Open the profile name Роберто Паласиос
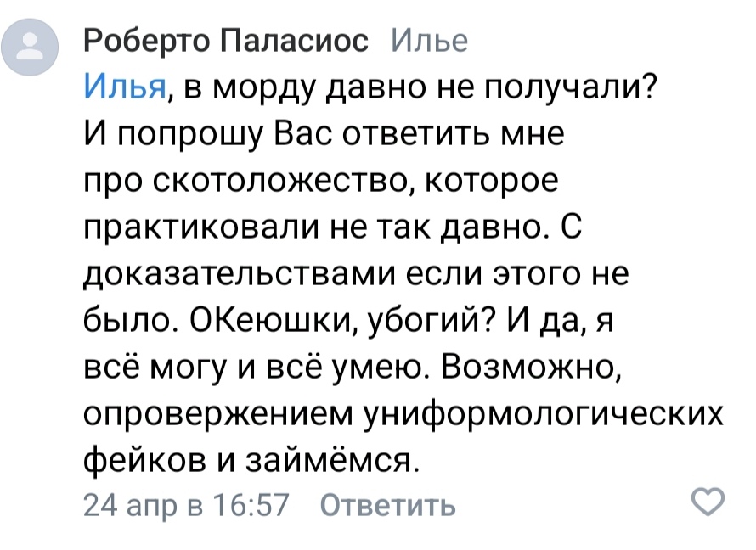The image size is (756, 550). coord(226,41)
